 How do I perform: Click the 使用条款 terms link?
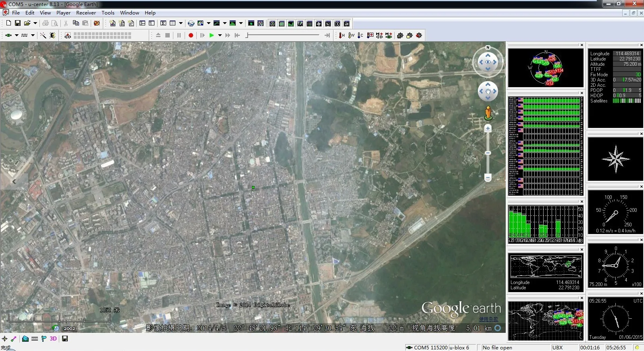[489, 319]
